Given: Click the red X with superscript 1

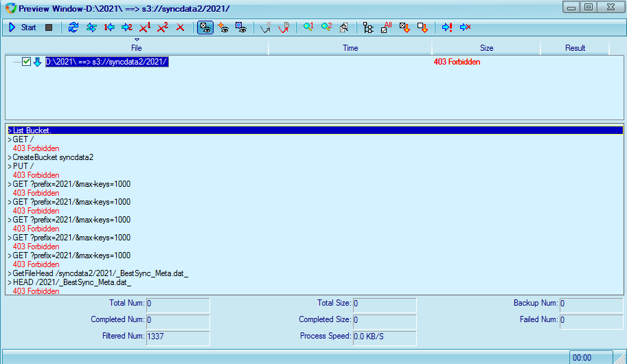Looking at the screenshot, I should [145, 27].
